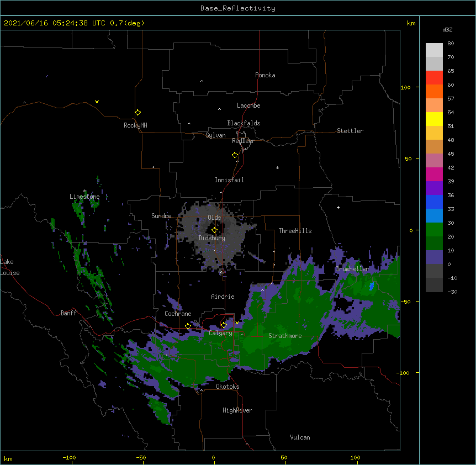Click the blue reflectivity cell near Drumheller

[372, 286]
